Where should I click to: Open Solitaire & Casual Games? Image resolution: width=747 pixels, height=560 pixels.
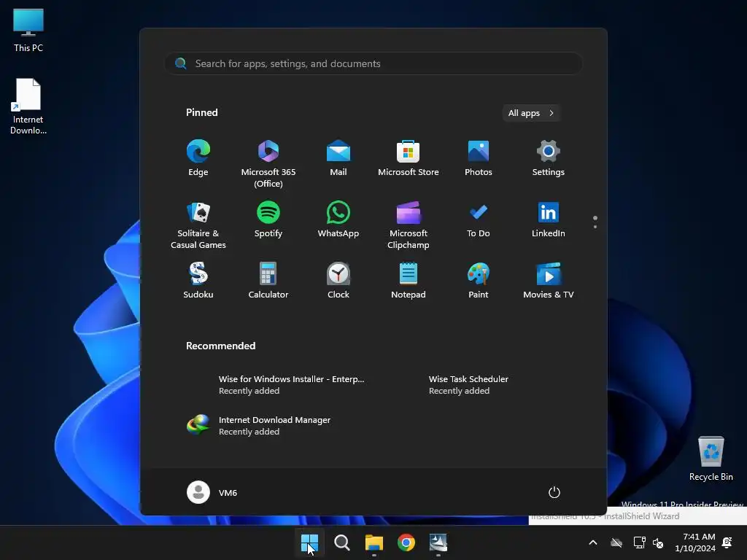click(198, 226)
